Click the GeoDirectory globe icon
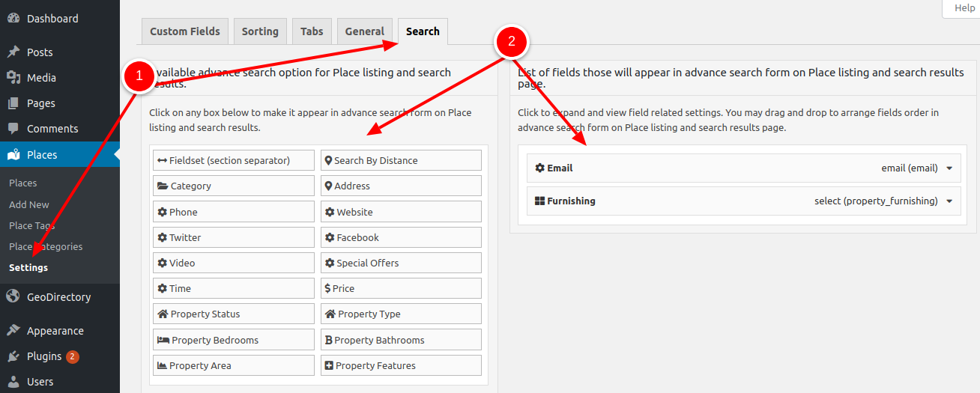 tap(13, 297)
